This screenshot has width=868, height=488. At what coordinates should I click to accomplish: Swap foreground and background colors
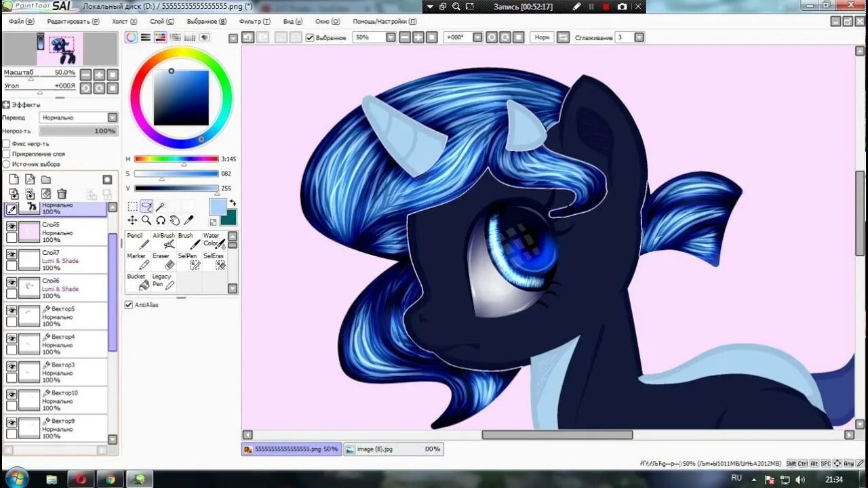pyautogui.click(x=233, y=203)
